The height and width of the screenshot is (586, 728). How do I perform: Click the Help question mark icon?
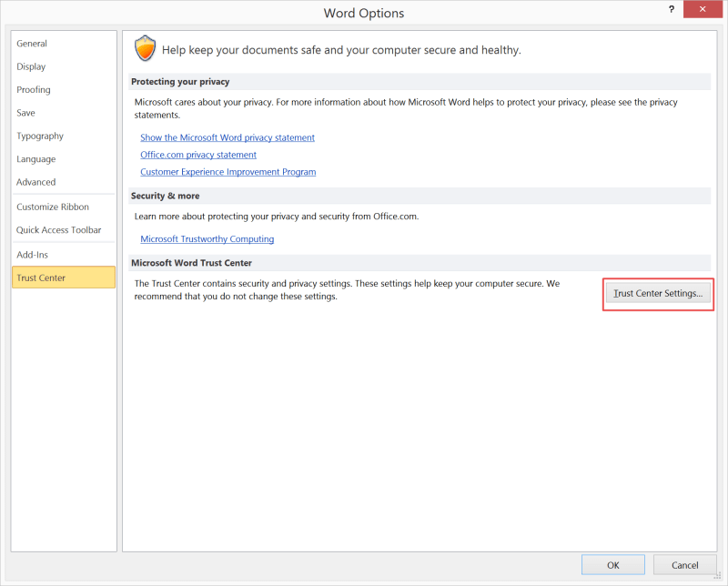pyautogui.click(x=672, y=9)
